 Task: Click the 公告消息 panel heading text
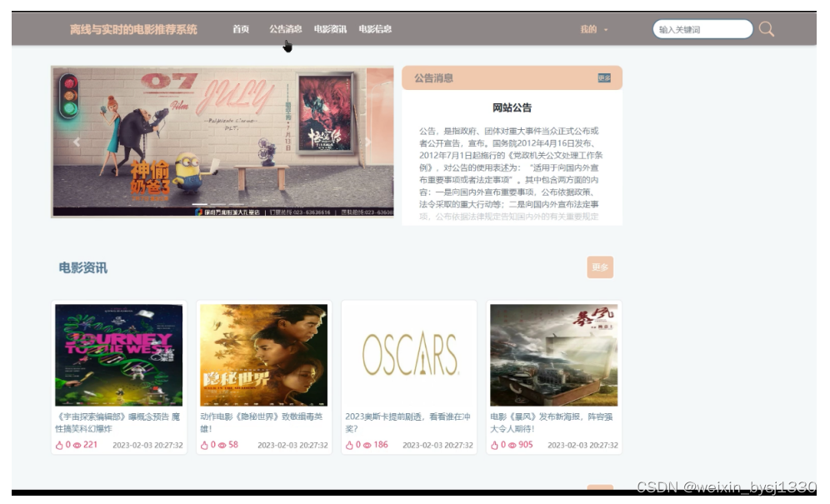[433, 78]
